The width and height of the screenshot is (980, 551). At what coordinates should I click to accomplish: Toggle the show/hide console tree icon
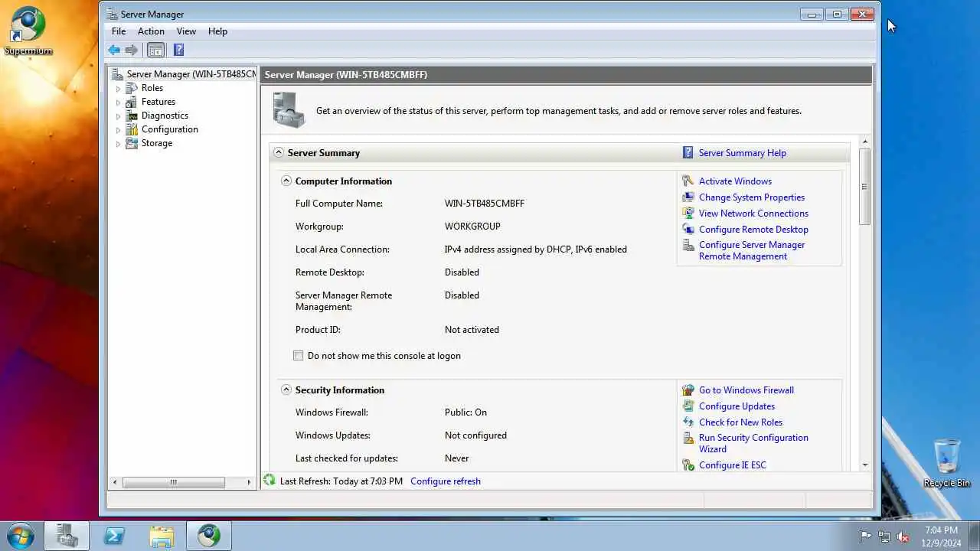pos(155,51)
